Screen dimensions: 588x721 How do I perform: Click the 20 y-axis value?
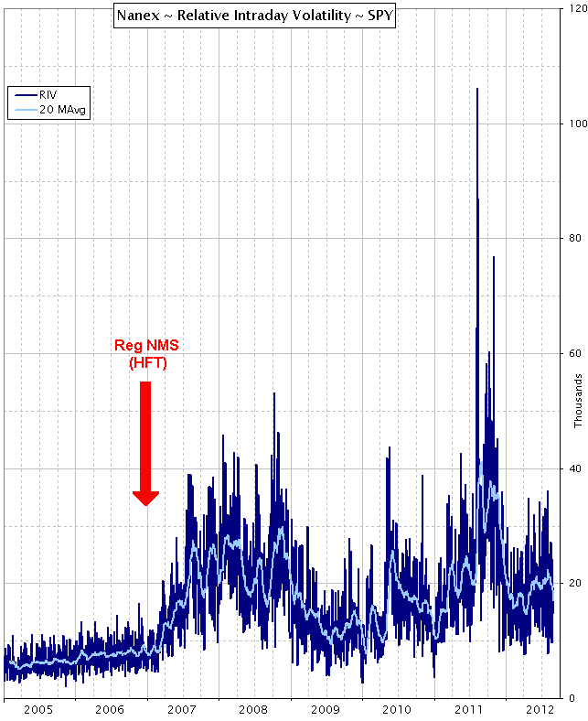574,583
